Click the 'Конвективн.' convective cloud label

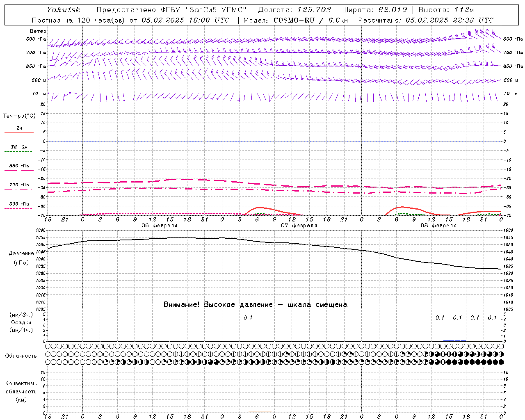coord(21,383)
